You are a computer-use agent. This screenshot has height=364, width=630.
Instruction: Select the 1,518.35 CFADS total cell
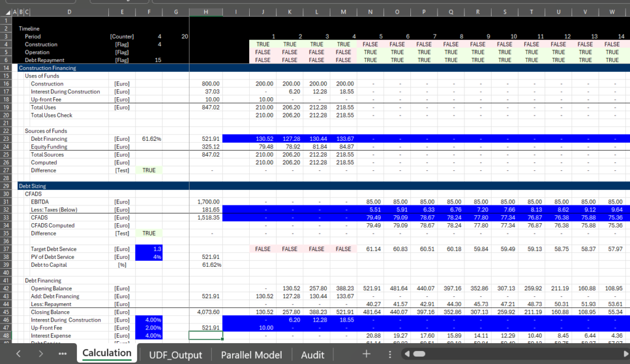point(205,218)
